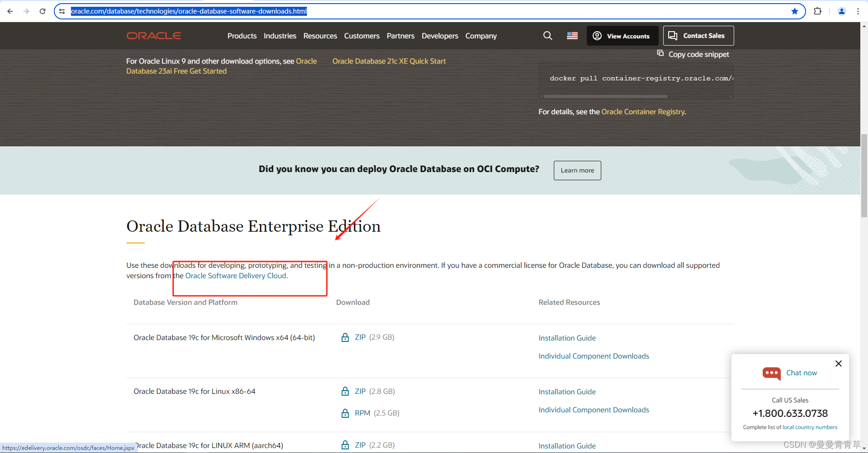This screenshot has height=453, width=868.
Task: Open the browser extensions puzzle icon
Action: tap(818, 11)
